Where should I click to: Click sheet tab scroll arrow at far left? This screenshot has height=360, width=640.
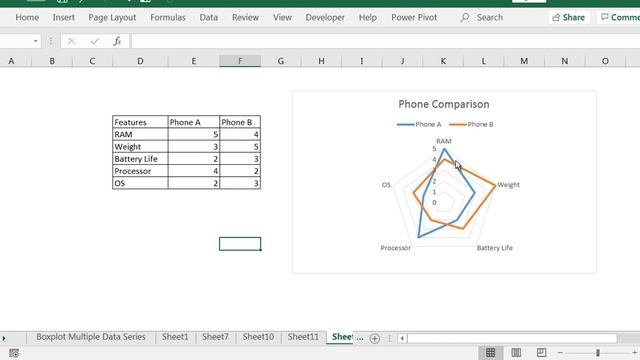(4, 338)
